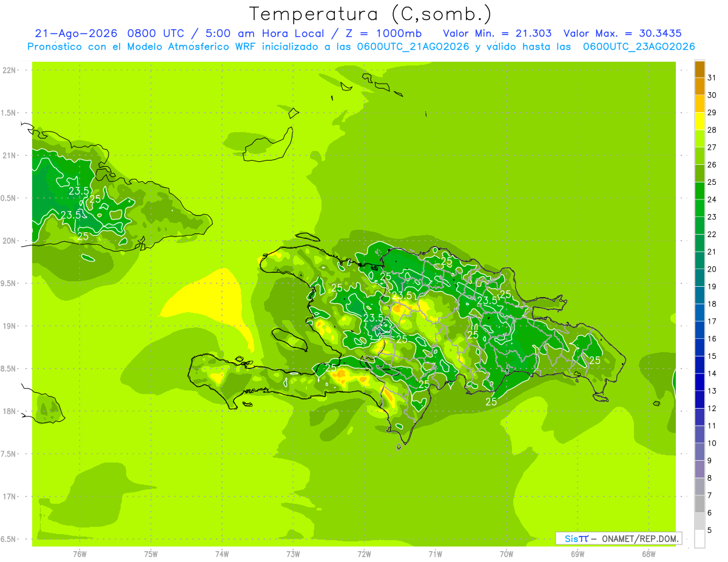Click the "Z = 1000mb" pressure level text

(x=383, y=33)
